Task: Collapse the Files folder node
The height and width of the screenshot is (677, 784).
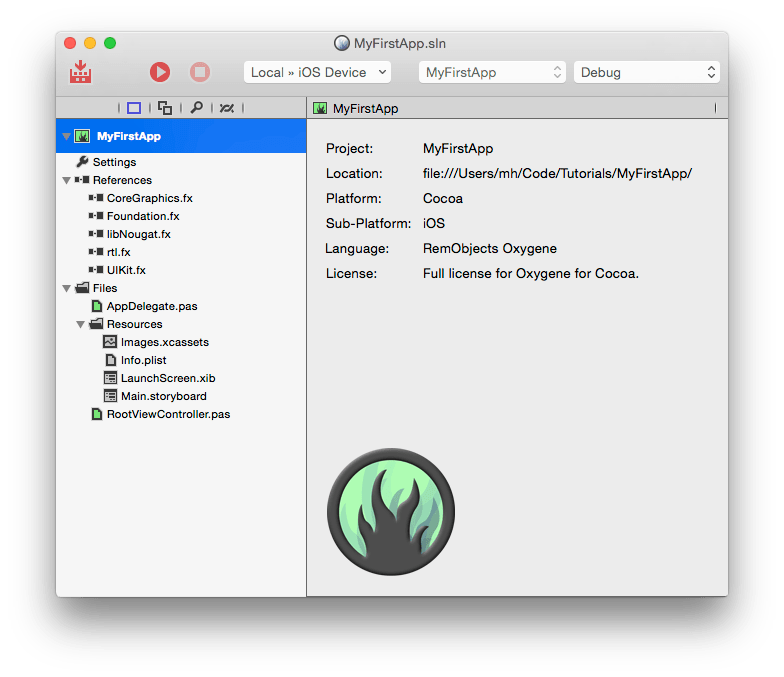Action: coord(66,288)
